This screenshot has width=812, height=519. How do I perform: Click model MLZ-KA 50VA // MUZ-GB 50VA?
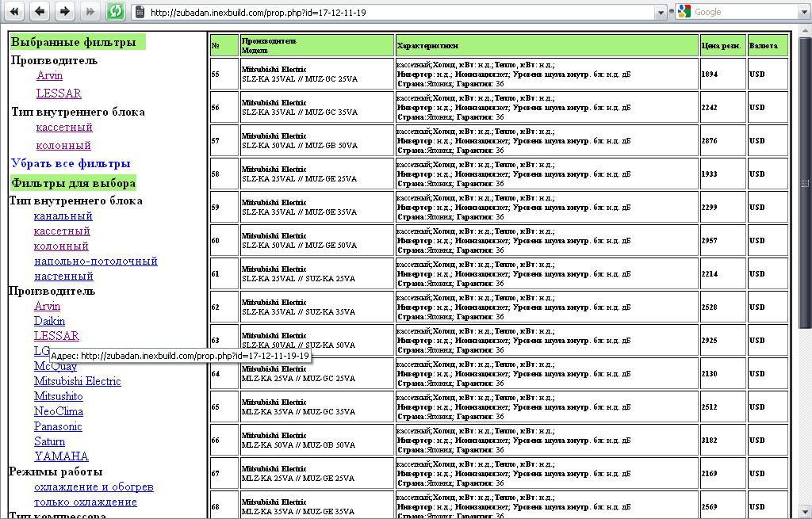(x=298, y=445)
